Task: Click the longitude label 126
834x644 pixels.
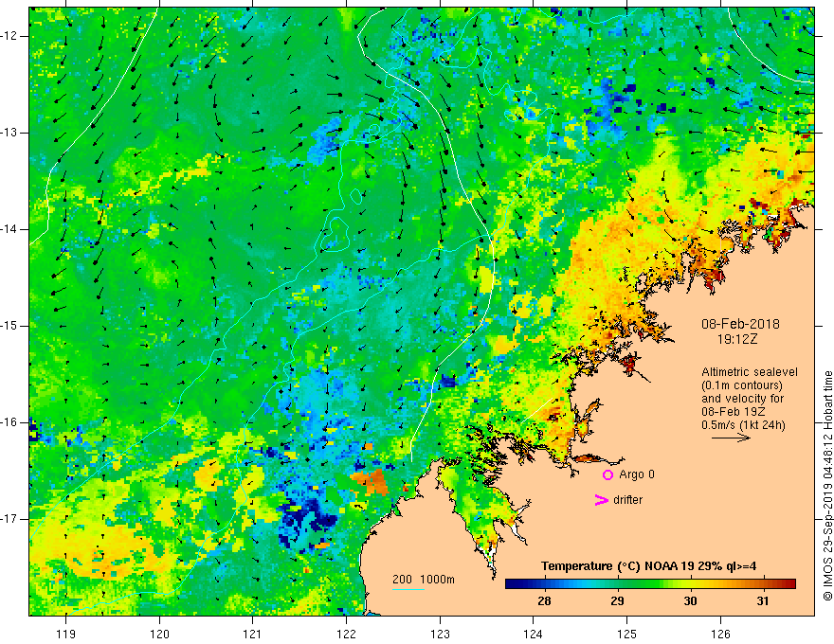Action: (720, 634)
